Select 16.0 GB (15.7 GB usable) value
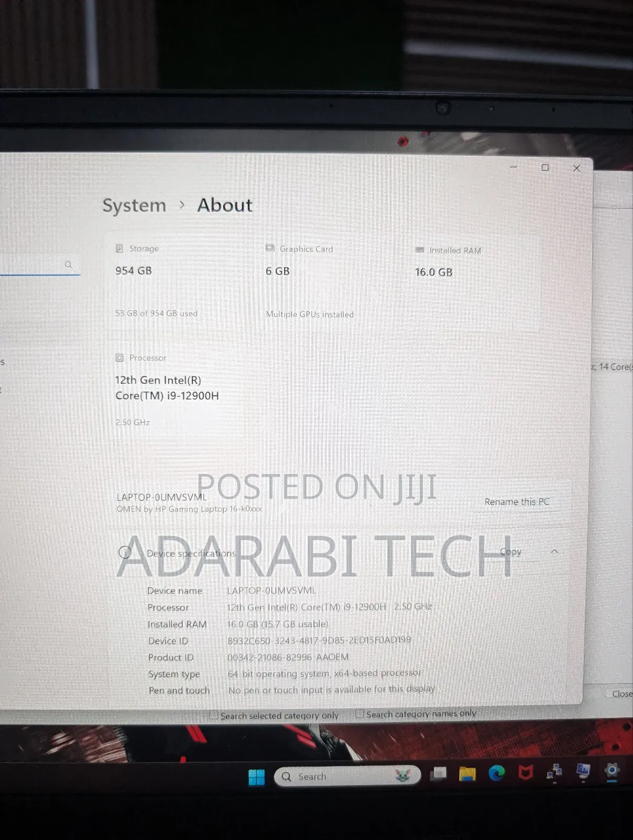Image resolution: width=633 pixels, height=840 pixels. click(x=277, y=624)
